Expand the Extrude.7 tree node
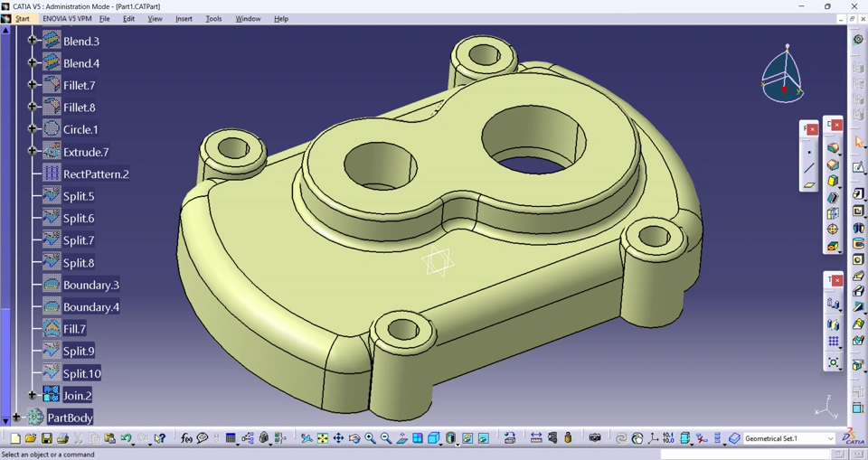Screen dimensions: 868x460 (x=33, y=151)
